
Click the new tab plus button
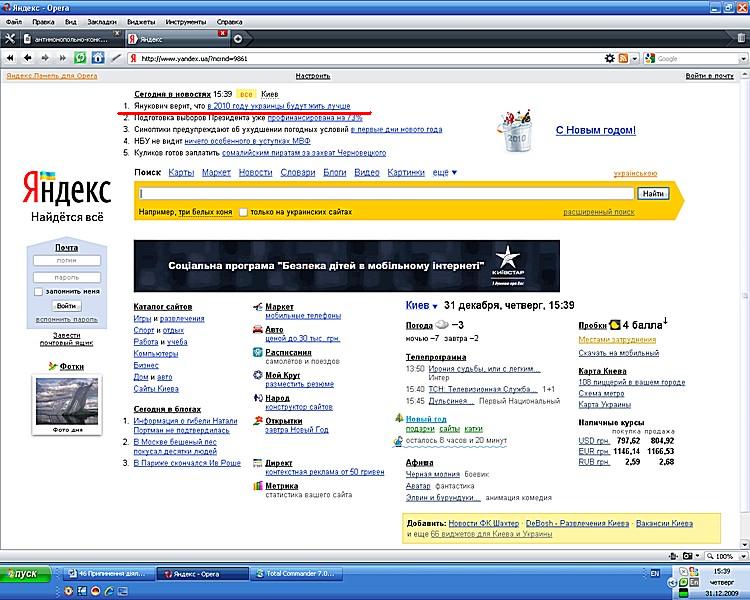coord(237,38)
